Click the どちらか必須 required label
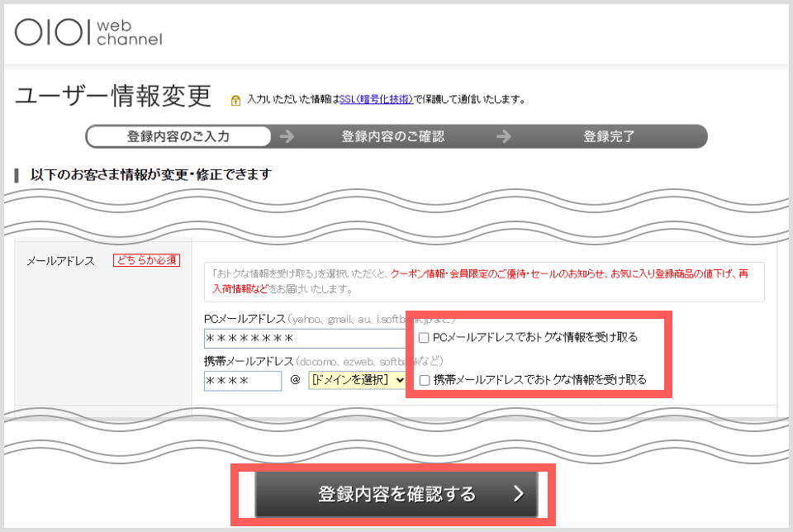The width and height of the screenshot is (793, 532). pyautogui.click(x=146, y=259)
